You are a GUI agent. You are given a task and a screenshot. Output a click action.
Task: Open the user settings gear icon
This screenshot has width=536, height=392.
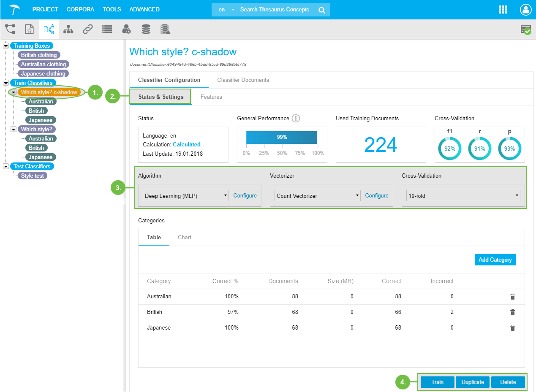126,29
